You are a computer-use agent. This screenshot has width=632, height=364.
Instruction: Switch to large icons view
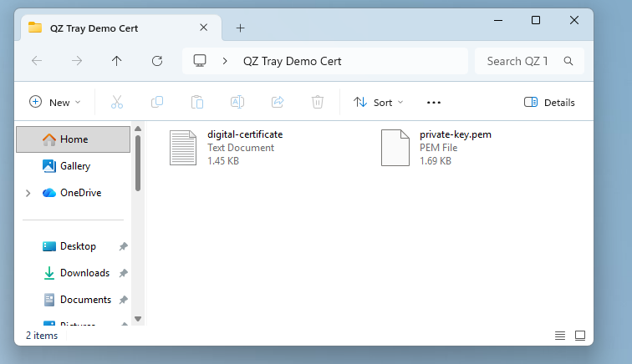click(580, 336)
